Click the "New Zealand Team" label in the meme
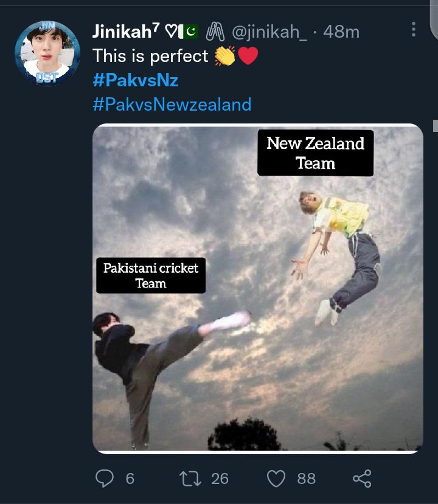Screen dimensions: 438x504 pyautogui.click(x=315, y=153)
